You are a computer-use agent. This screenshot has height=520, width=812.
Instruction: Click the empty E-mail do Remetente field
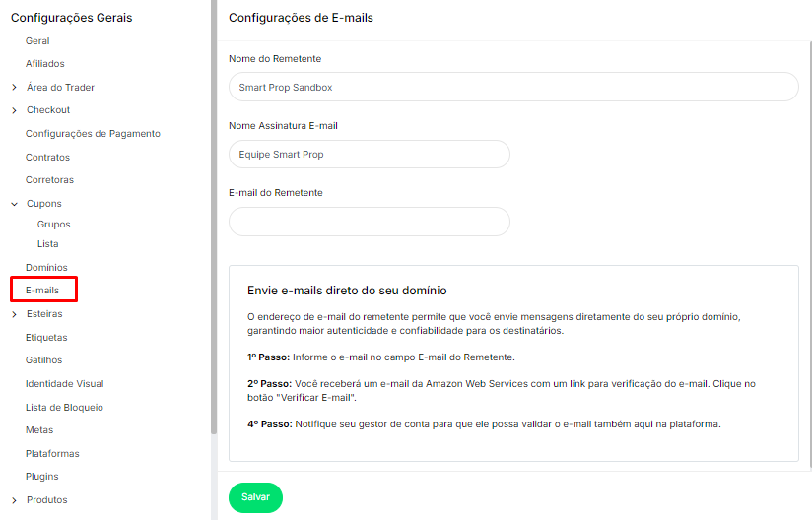(x=369, y=222)
